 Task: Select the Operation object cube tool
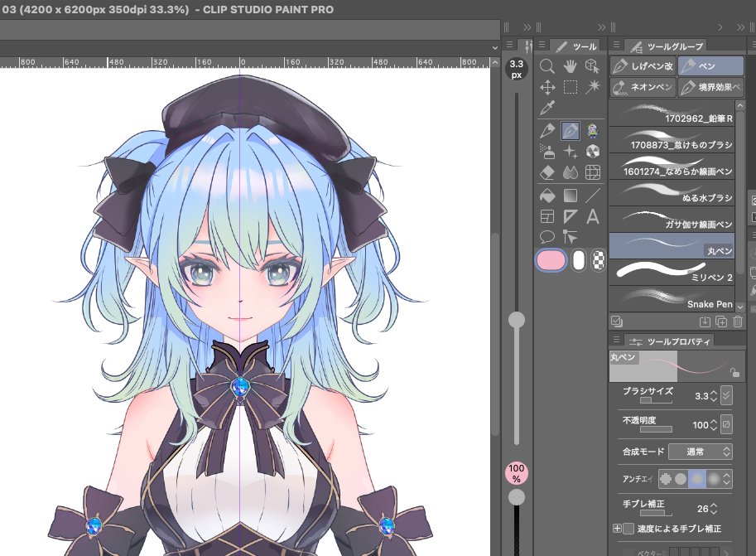pyautogui.click(x=593, y=66)
